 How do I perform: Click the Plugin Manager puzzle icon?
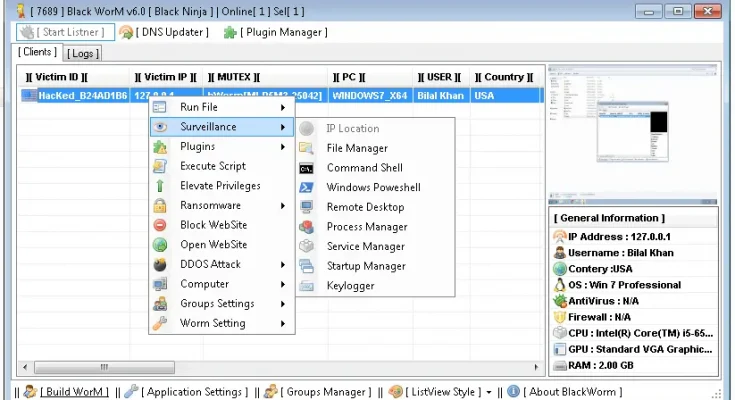[230, 32]
